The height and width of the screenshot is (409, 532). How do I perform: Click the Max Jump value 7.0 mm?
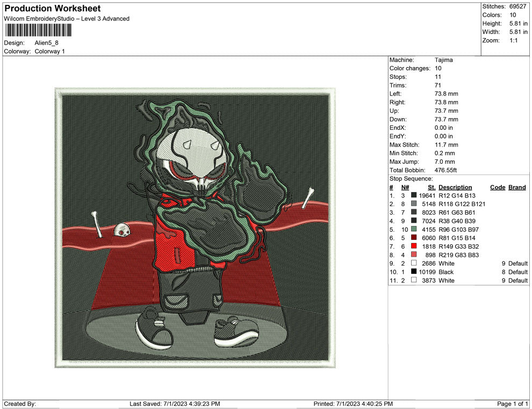(x=445, y=162)
